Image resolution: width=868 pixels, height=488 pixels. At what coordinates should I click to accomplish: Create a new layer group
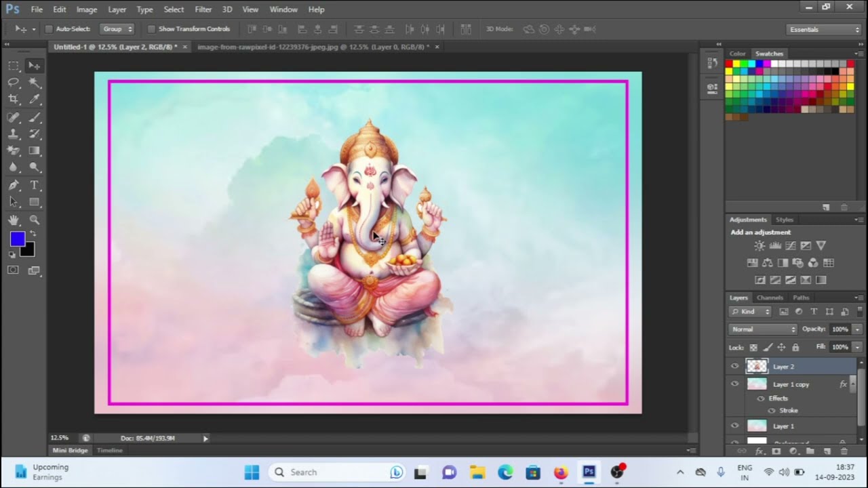(810, 451)
